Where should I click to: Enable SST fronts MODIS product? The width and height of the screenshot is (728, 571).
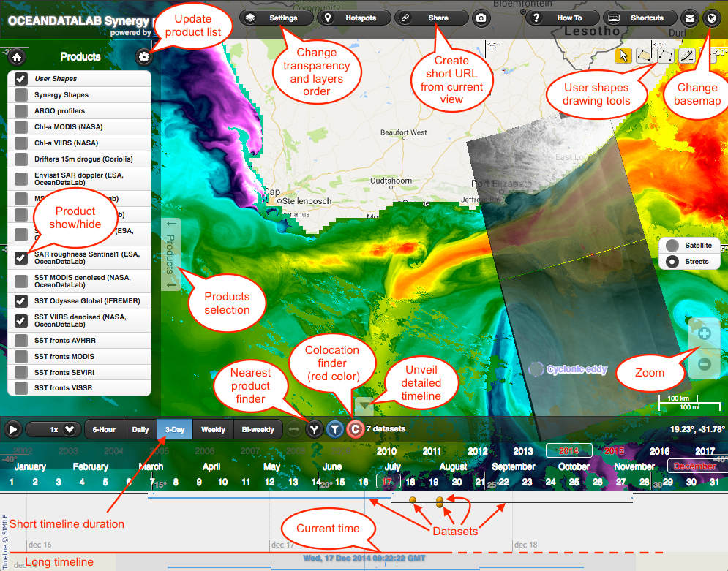pos(20,357)
